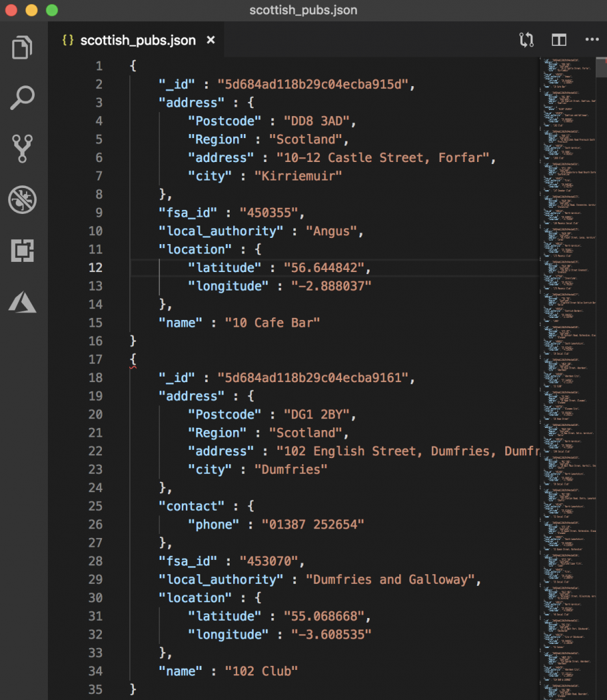
Task: Click the "55.068668" latitude value
Action: click(323, 616)
